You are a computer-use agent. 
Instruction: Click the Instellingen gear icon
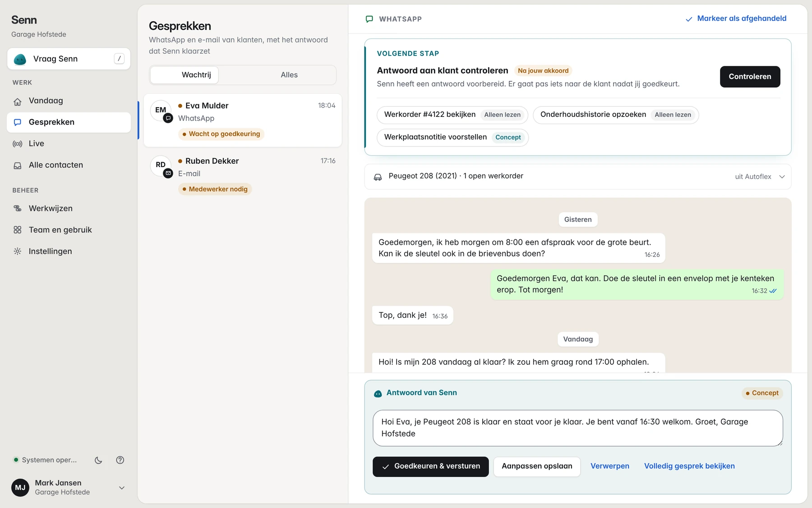(x=18, y=252)
